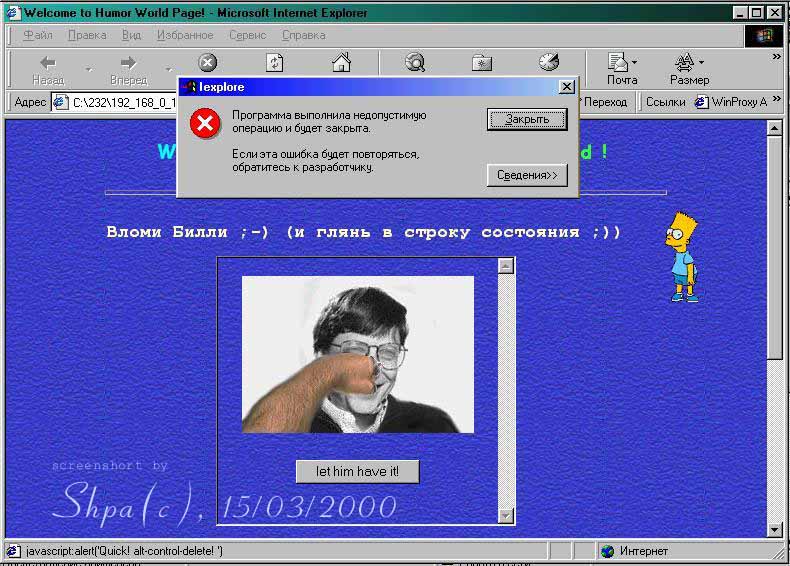Minimize the Internet Explorer window

point(739,13)
